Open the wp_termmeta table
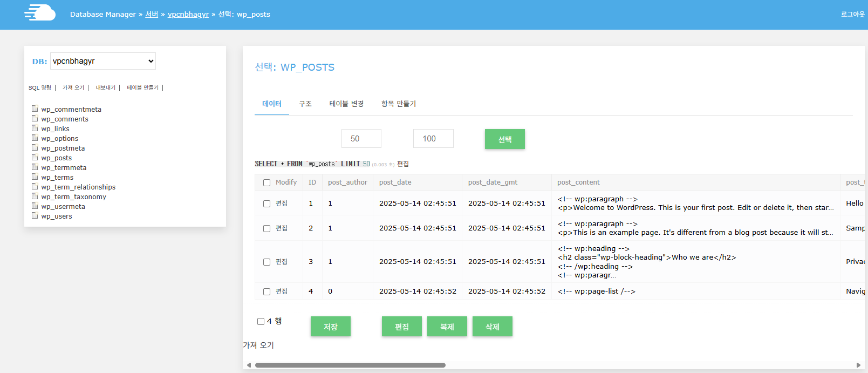Screen dimensions: 868x373 (x=64, y=168)
